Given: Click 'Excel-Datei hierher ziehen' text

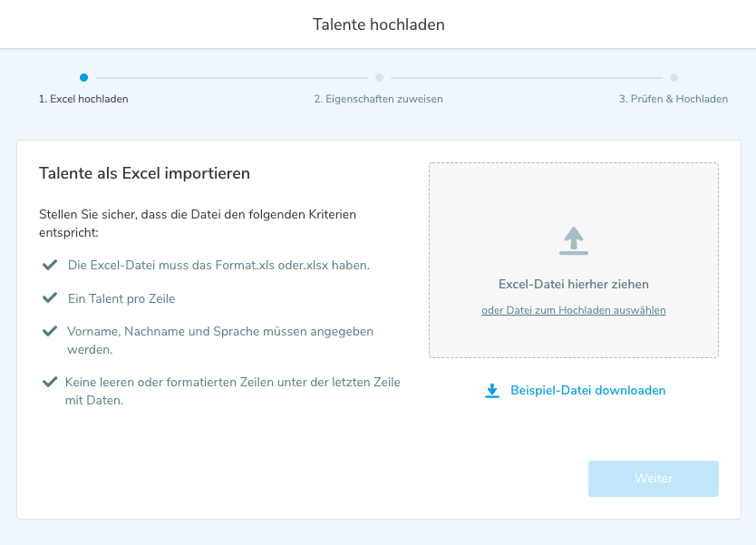Looking at the screenshot, I should tap(573, 284).
